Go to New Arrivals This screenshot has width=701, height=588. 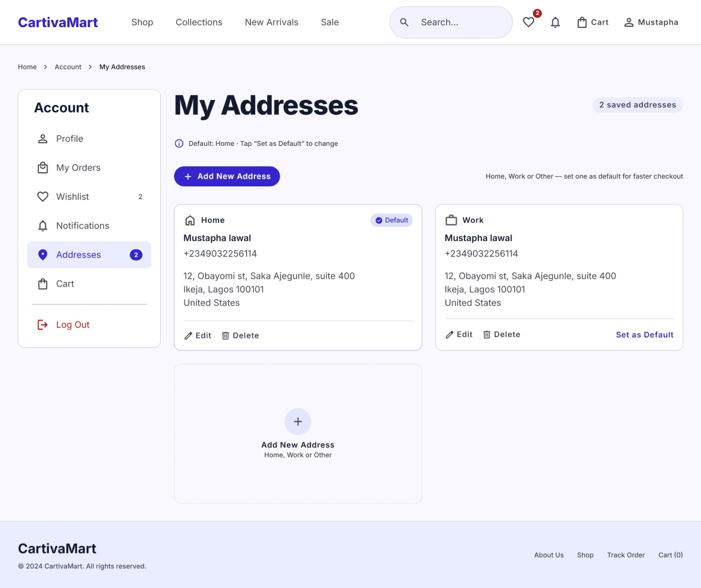(272, 22)
